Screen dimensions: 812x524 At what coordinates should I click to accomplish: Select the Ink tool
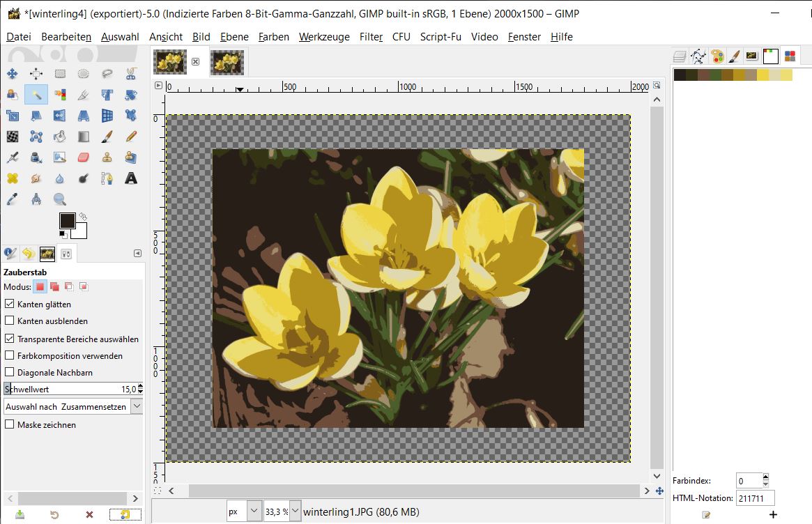tap(36, 157)
